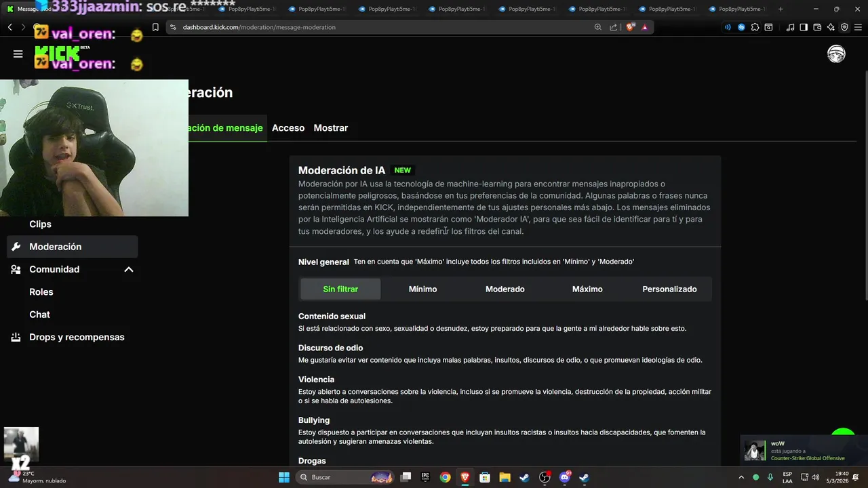Click the ESP LAA language indicator
The image size is (868, 488).
point(787,477)
